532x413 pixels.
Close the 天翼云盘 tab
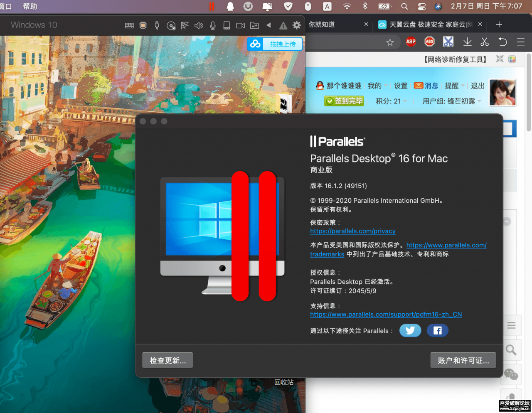(480, 25)
